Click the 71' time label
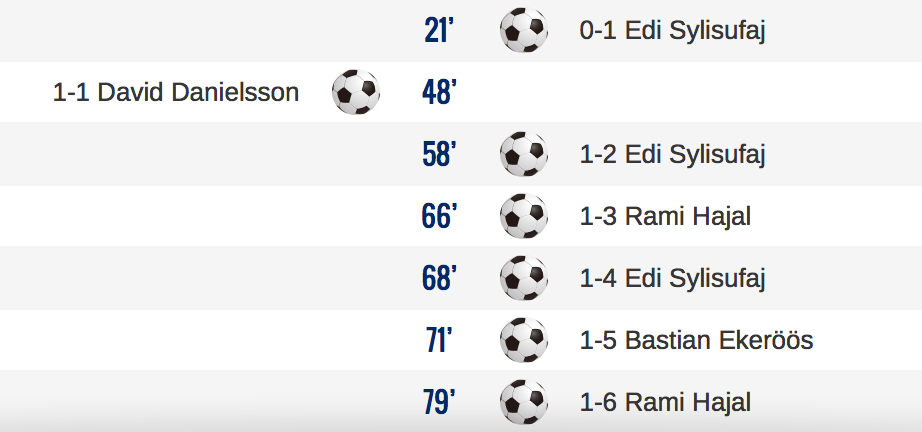 [439, 340]
